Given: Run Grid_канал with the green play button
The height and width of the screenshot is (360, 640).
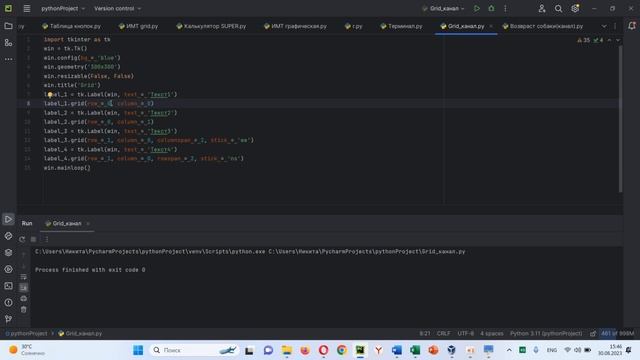Looking at the screenshot, I should [477, 8].
